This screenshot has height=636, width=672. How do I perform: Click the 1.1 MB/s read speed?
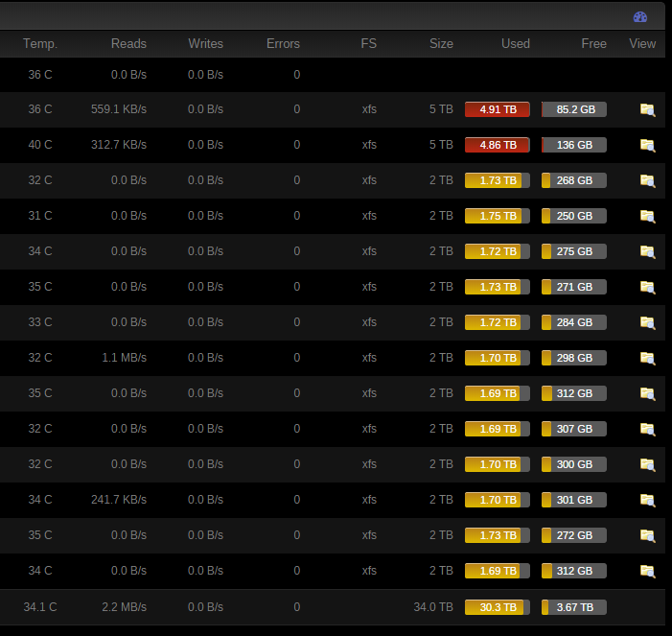point(125,358)
